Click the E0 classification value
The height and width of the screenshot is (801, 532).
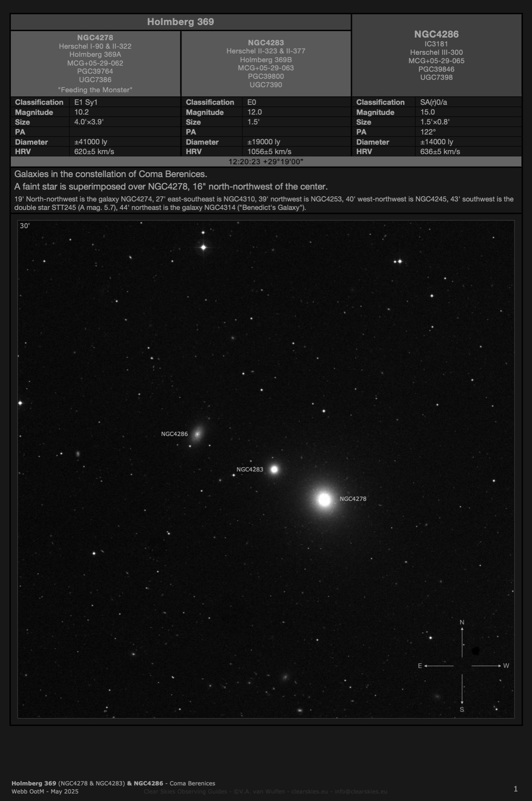[x=252, y=102]
